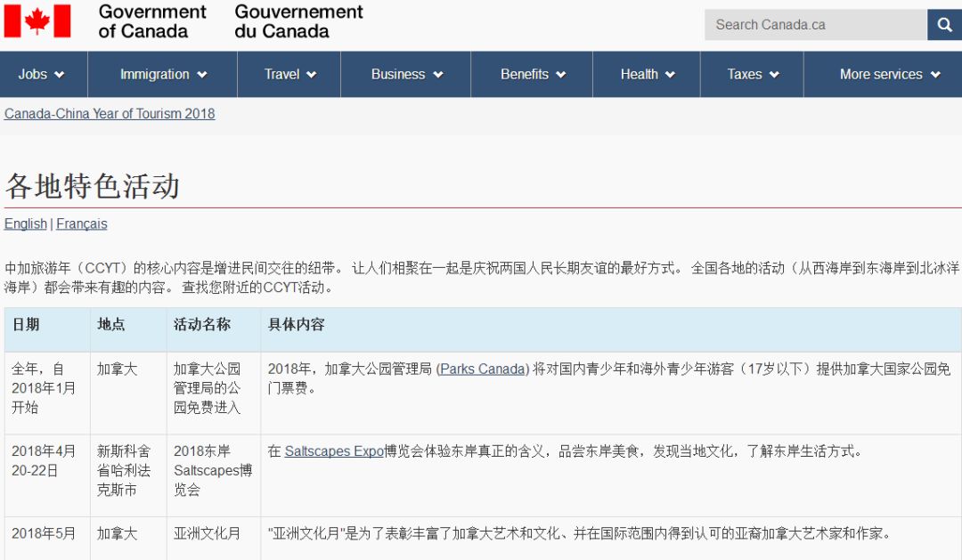Expand the Travel menu

click(289, 75)
